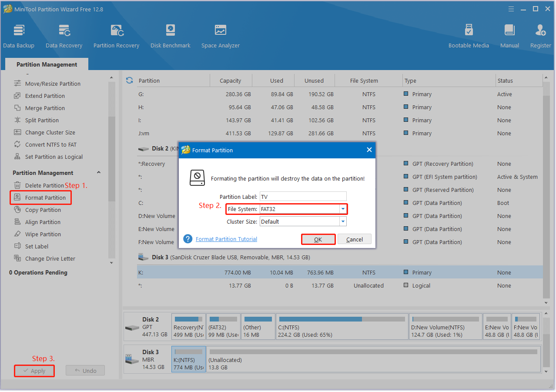Open the Manual
Image resolution: width=556 pixels, height=392 pixels.
click(509, 36)
